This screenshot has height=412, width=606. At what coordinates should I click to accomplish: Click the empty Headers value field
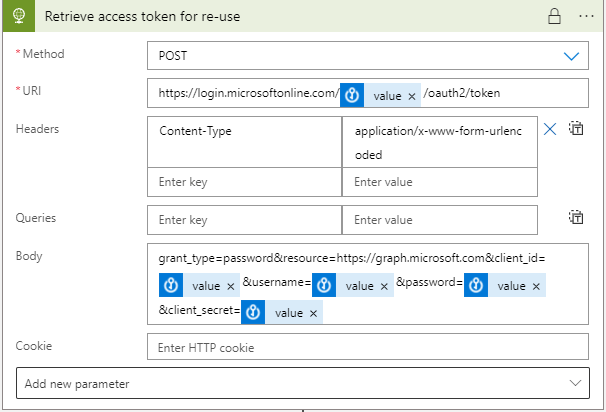click(x=439, y=182)
